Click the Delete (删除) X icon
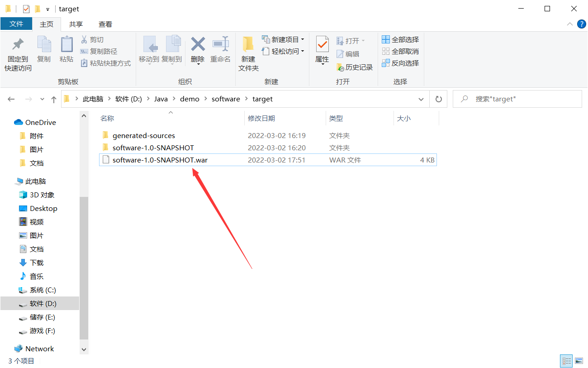The height and width of the screenshot is (368, 588). 198,44
